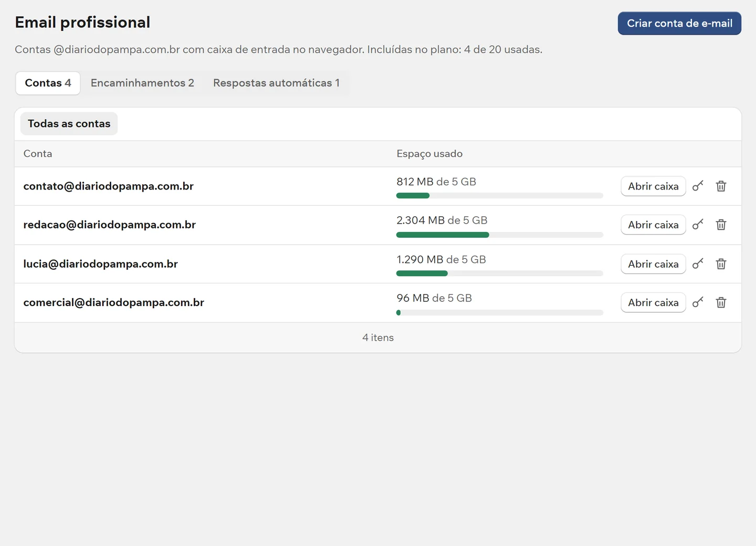Click the 96 MB de 5 GB value

coord(434,298)
